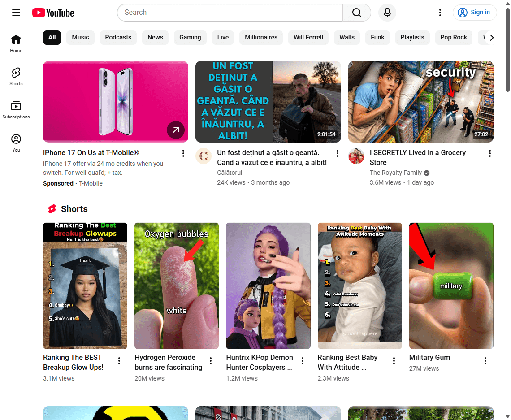
Task: Open the You section in sidebar
Action: point(16,143)
